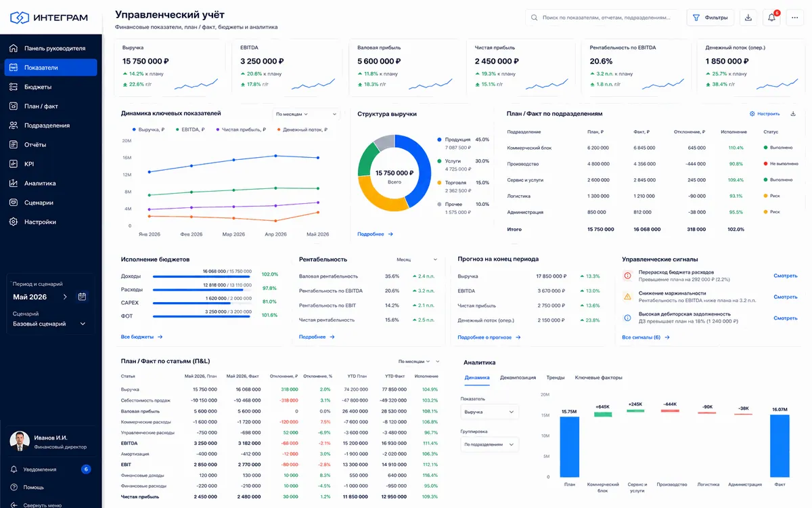Click the Отчёты sidebar icon
This screenshot has width=812, height=508.
point(14,144)
